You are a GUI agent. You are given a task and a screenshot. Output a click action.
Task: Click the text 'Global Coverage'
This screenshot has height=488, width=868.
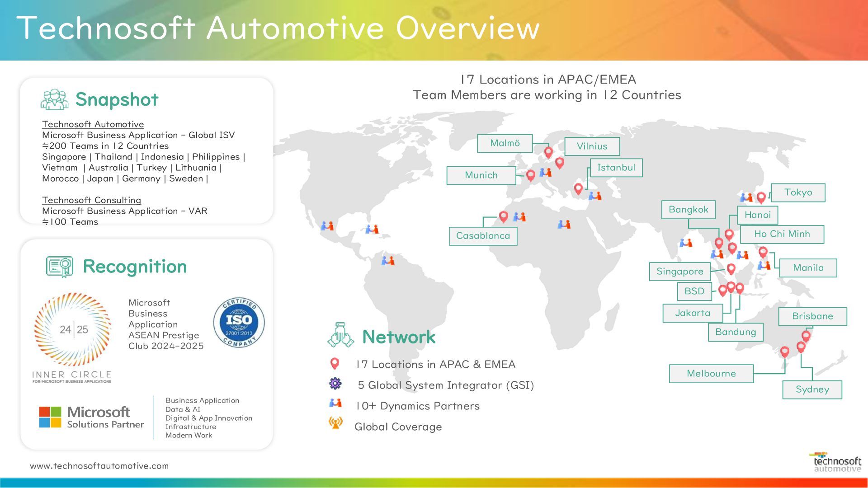[398, 427]
